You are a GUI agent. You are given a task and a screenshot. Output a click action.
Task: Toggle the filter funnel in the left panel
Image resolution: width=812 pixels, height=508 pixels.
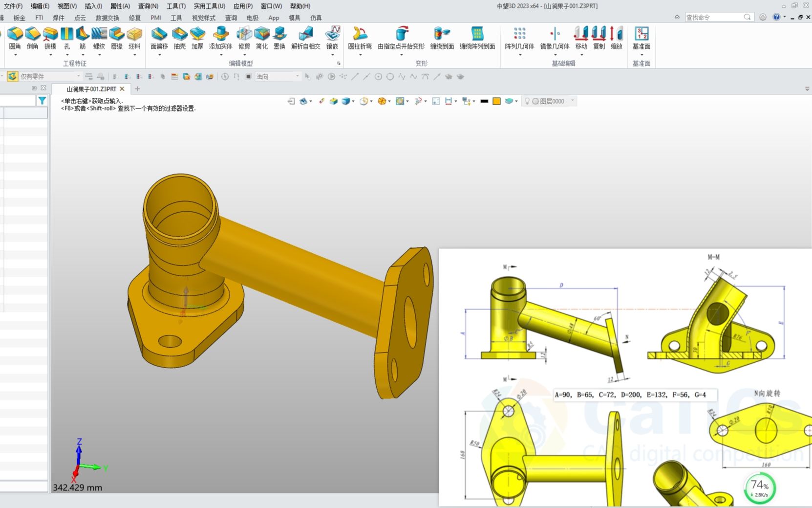pos(42,100)
